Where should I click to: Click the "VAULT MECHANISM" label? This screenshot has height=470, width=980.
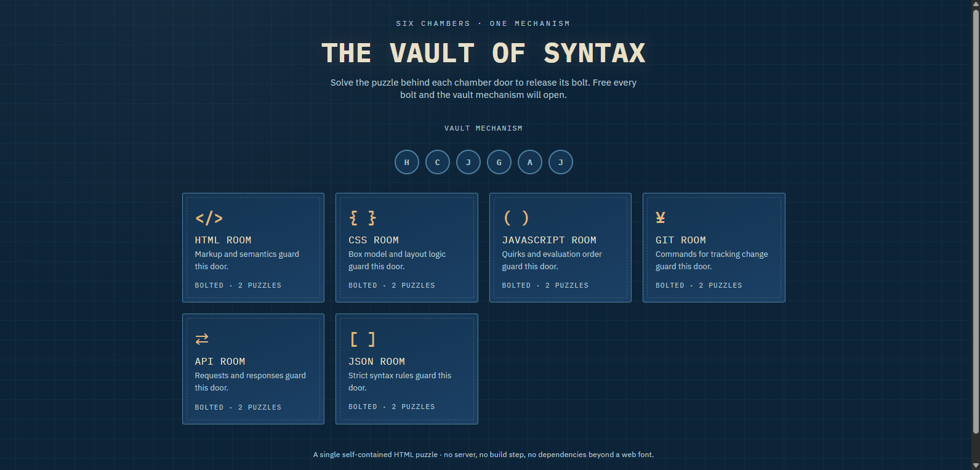coord(483,128)
